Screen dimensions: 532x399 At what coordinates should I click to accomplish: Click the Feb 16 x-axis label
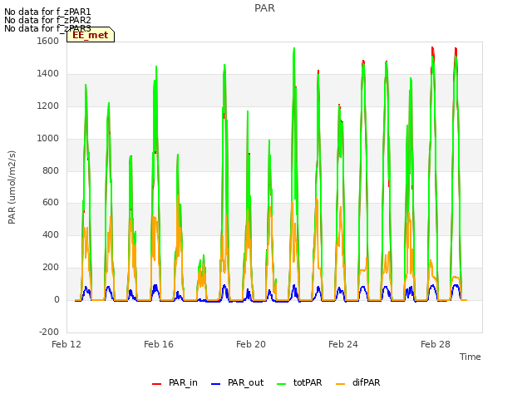(x=159, y=344)
